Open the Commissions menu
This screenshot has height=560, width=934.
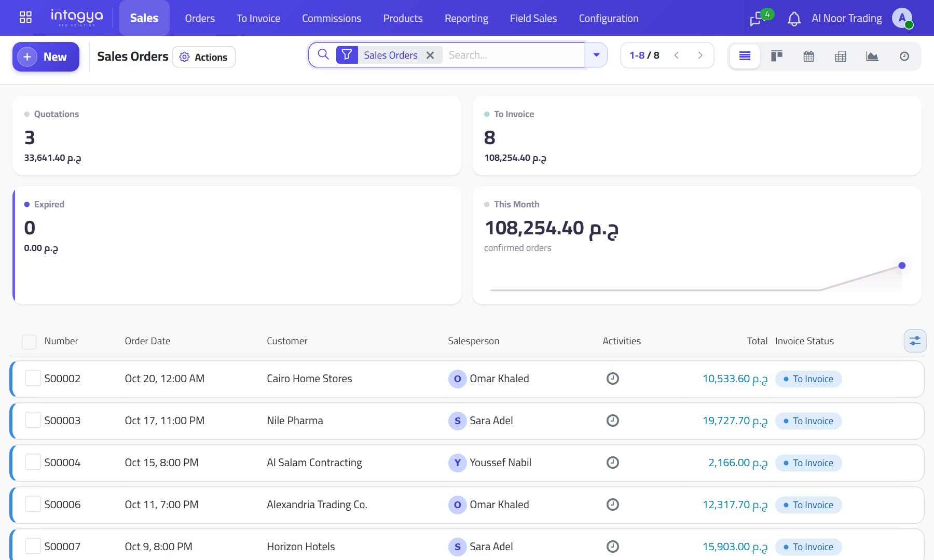coord(332,18)
